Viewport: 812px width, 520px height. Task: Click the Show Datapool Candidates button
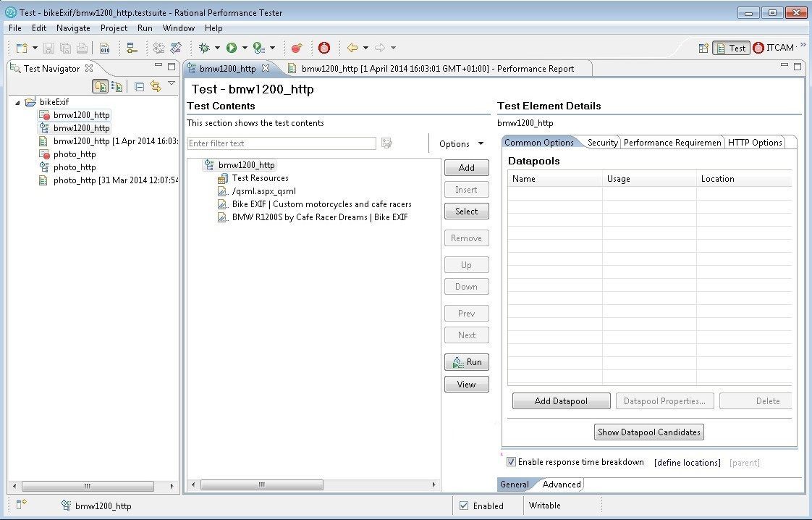(x=648, y=432)
